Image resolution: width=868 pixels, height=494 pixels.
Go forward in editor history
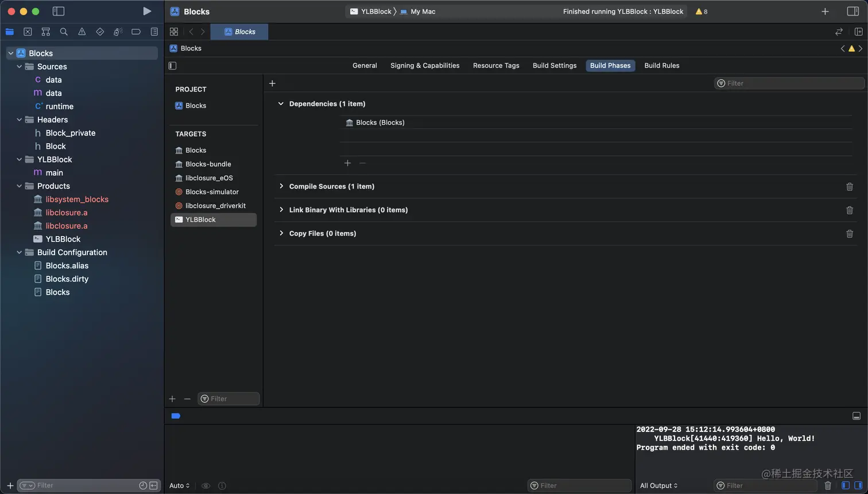tap(203, 32)
